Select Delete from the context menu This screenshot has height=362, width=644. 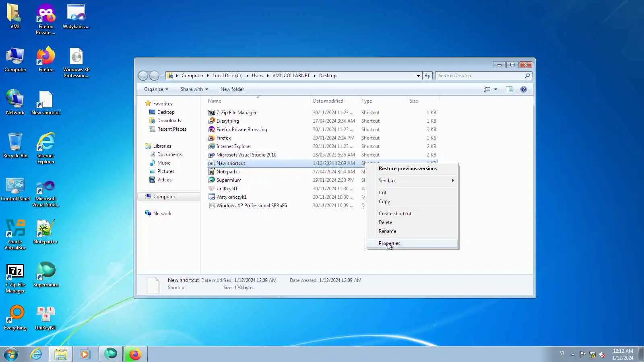412,222
